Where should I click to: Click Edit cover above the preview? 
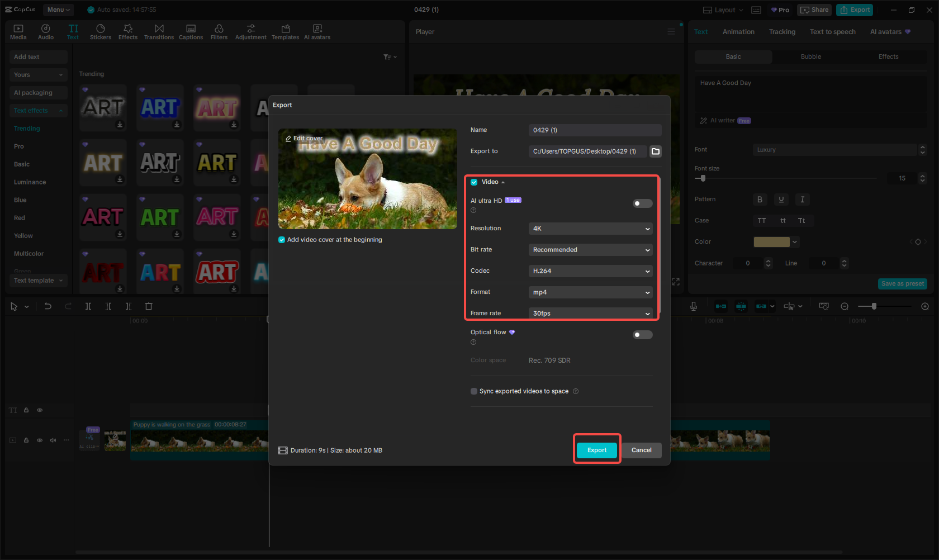tap(304, 138)
